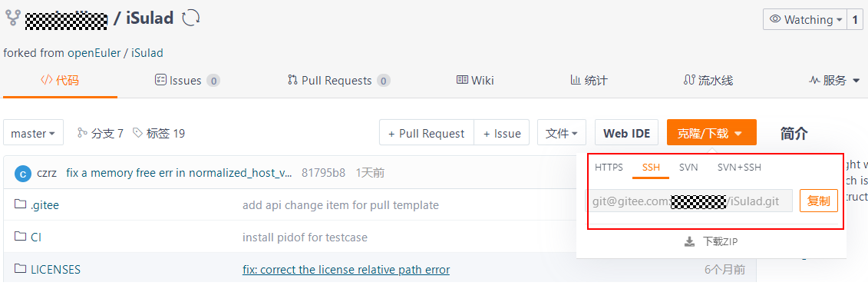Switch to the 代码 tab
The width and height of the screenshot is (868, 289).
pos(60,81)
